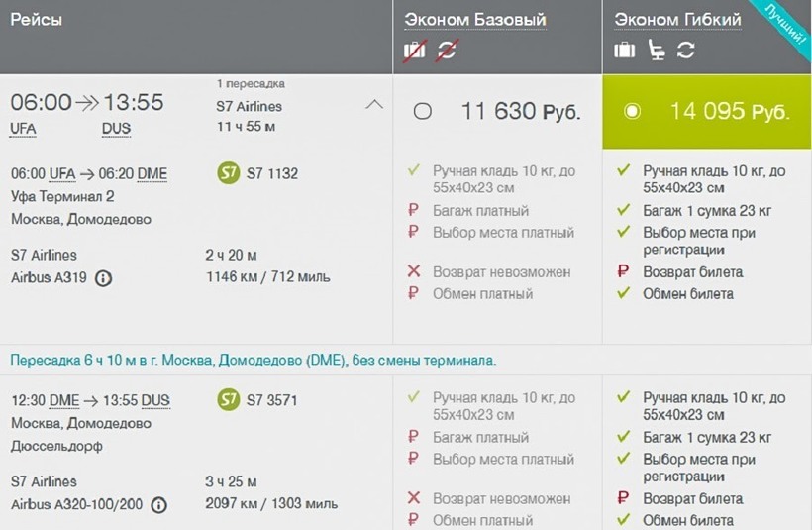
Task: Click the S7 logo beside flight S7 3571
Action: (228, 401)
